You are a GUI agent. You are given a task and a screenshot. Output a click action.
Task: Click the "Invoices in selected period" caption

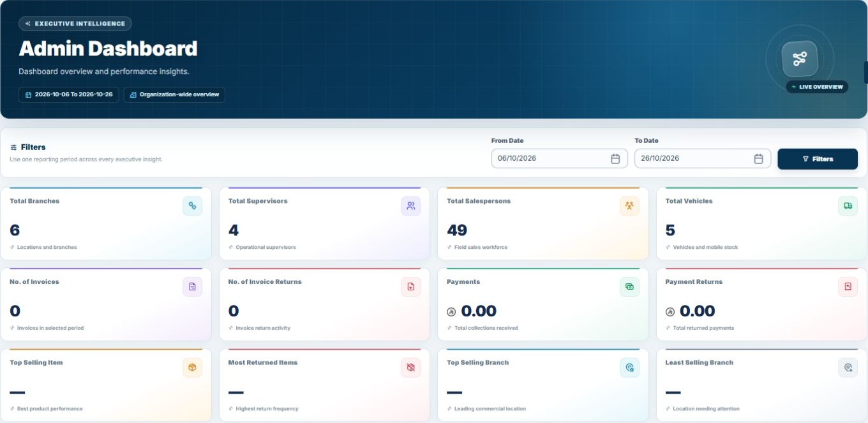pos(50,328)
